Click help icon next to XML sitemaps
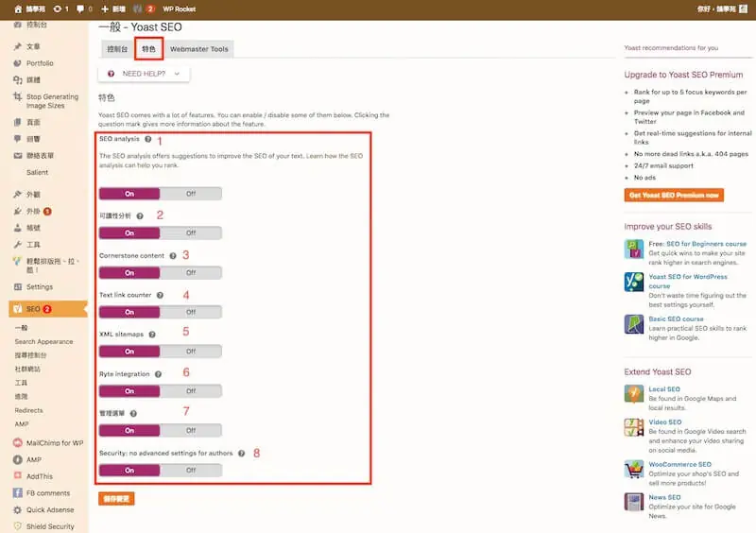The image size is (756, 533). (x=152, y=335)
